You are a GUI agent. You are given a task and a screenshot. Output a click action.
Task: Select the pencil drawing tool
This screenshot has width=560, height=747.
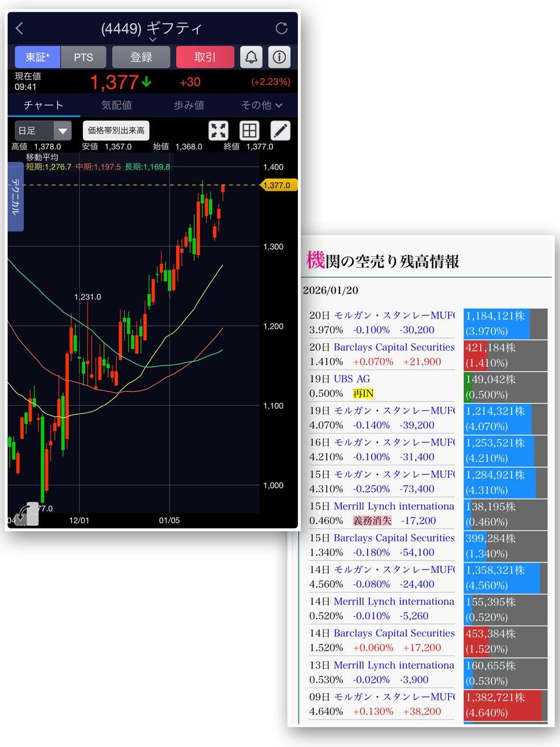click(x=281, y=131)
